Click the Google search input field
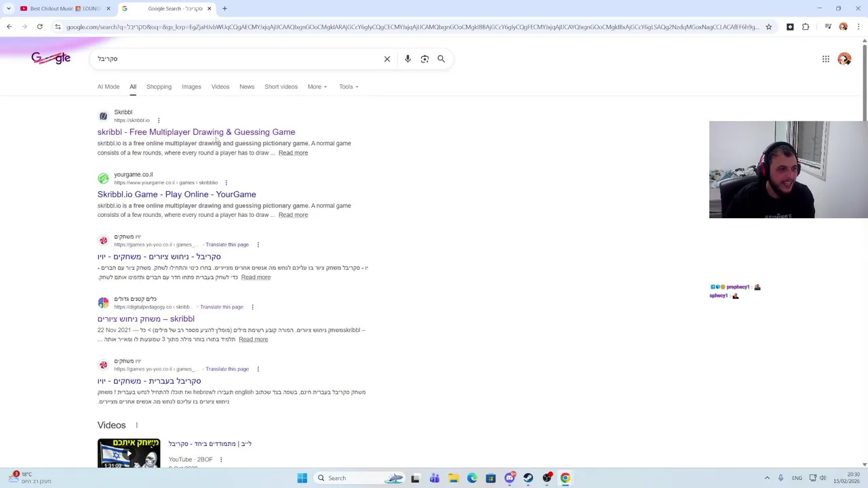The height and width of the screenshot is (488, 868). (237, 59)
